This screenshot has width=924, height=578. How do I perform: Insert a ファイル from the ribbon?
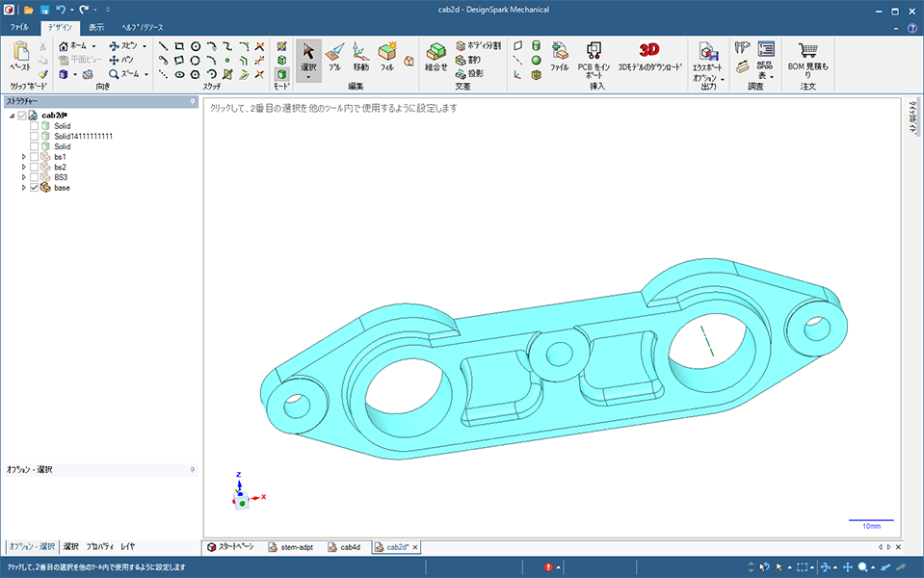[559, 56]
